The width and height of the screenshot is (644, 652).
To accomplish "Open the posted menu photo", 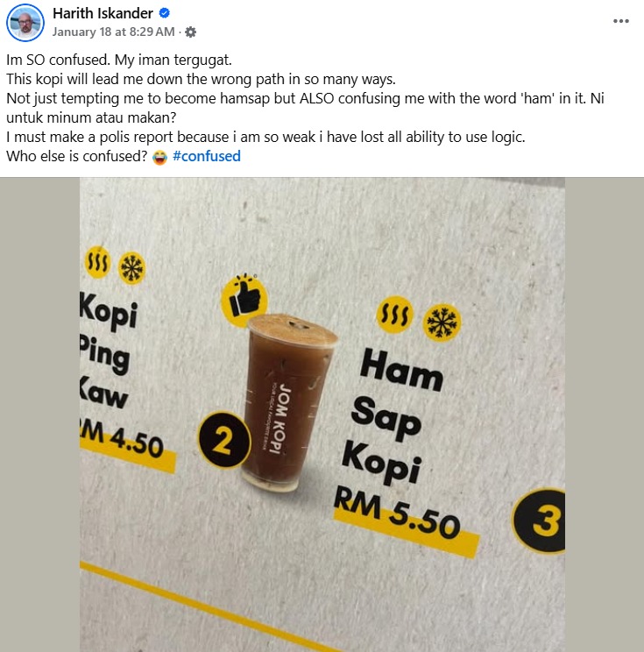I will click(322, 415).
